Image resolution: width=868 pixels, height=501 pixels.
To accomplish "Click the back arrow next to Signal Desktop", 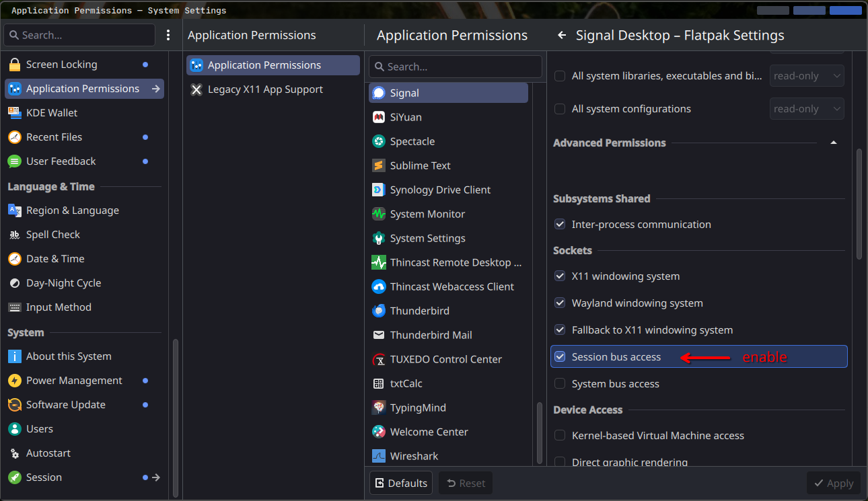I will pyautogui.click(x=562, y=36).
